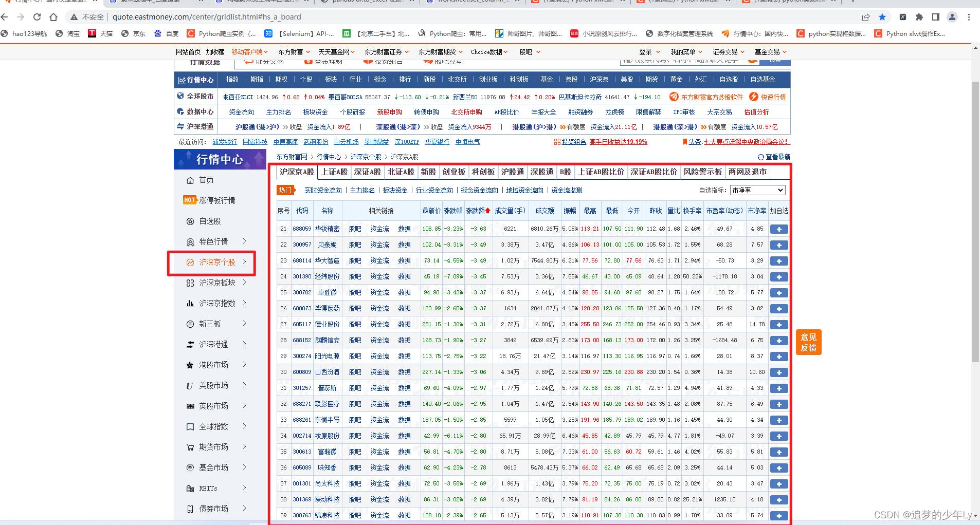This screenshot has height=525, width=980.
Task: Expand 沪深京指数 sidebar submenu
Action: click(x=245, y=303)
